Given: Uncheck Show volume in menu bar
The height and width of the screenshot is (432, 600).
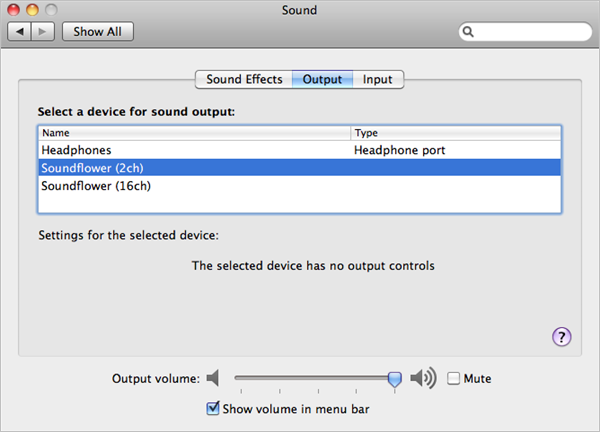Looking at the screenshot, I should point(212,407).
